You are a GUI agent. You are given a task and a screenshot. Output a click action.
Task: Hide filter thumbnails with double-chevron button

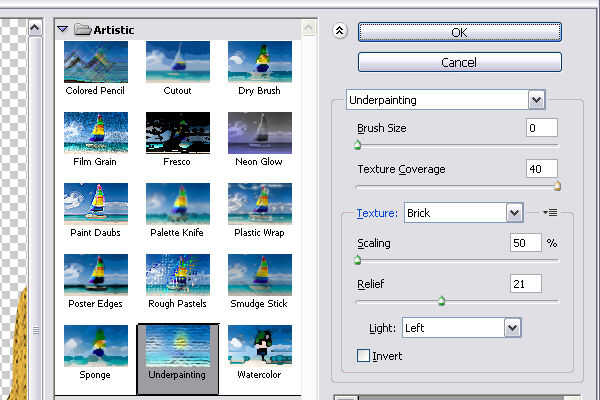point(339,31)
